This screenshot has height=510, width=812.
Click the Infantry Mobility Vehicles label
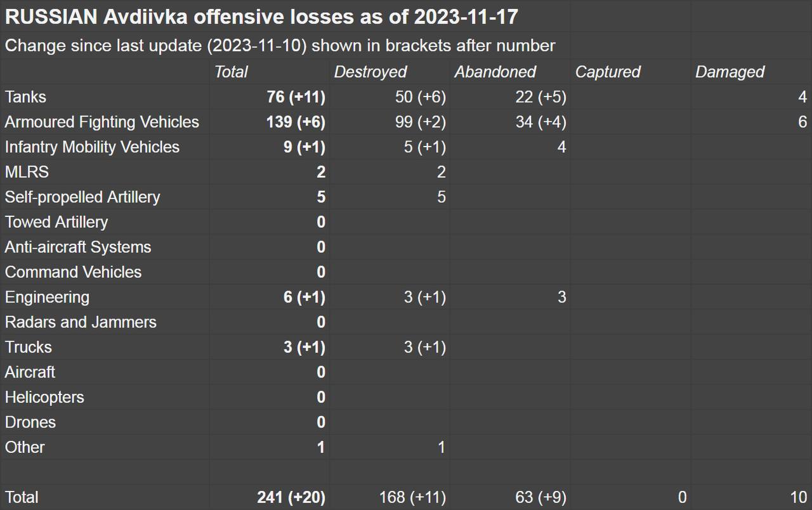pyautogui.click(x=92, y=147)
